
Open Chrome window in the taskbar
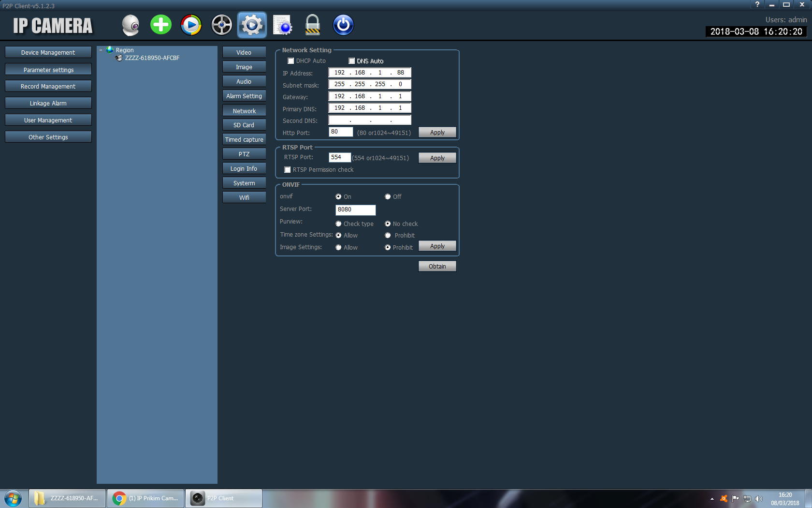click(x=146, y=498)
